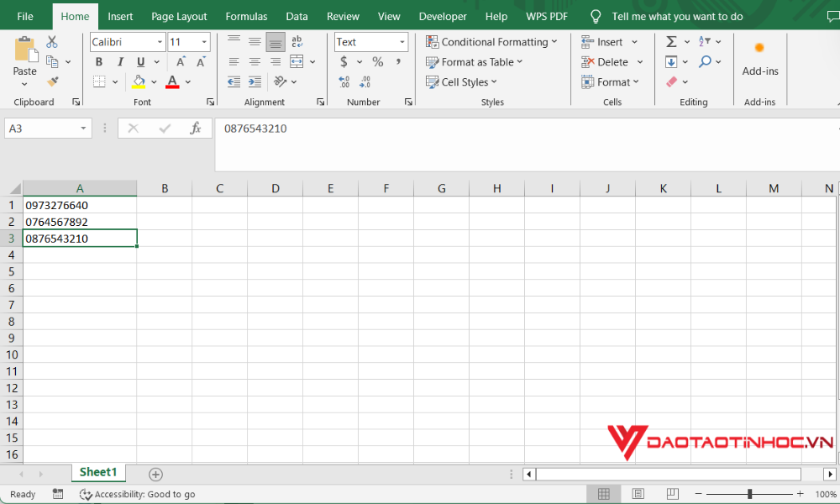
Task: Open Conditional Formatting in the Styles group
Action: click(x=491, y=41)
